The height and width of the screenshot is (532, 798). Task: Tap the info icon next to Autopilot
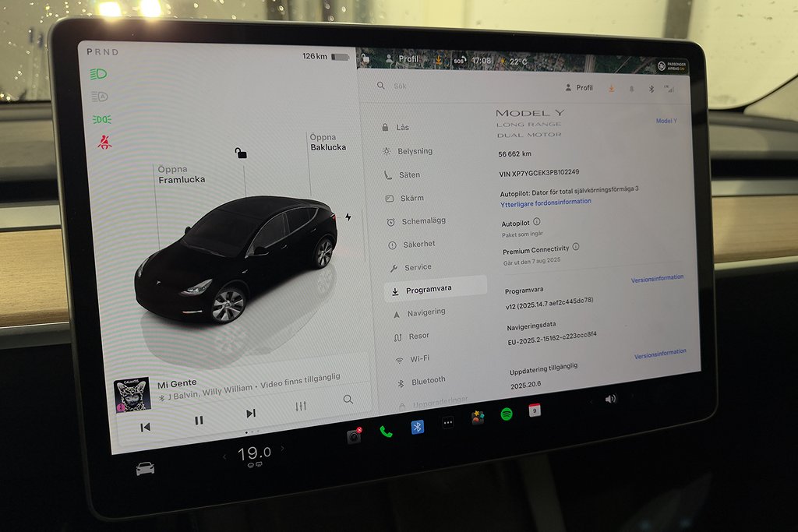(x=537, y=222)
